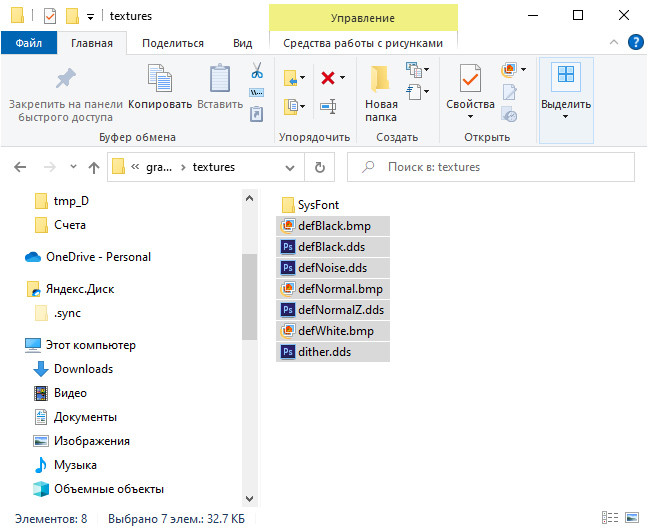Expand the Easy access dropdown arrow
Image resolution: width=648 pixels, height=531 pixels.
tap(426, 92)
